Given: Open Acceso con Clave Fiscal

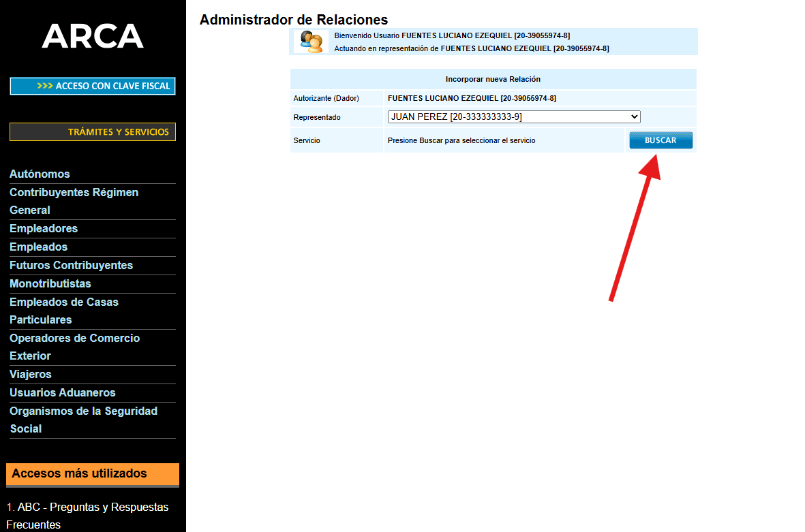Looking at the screenshot, I should 93,87.
